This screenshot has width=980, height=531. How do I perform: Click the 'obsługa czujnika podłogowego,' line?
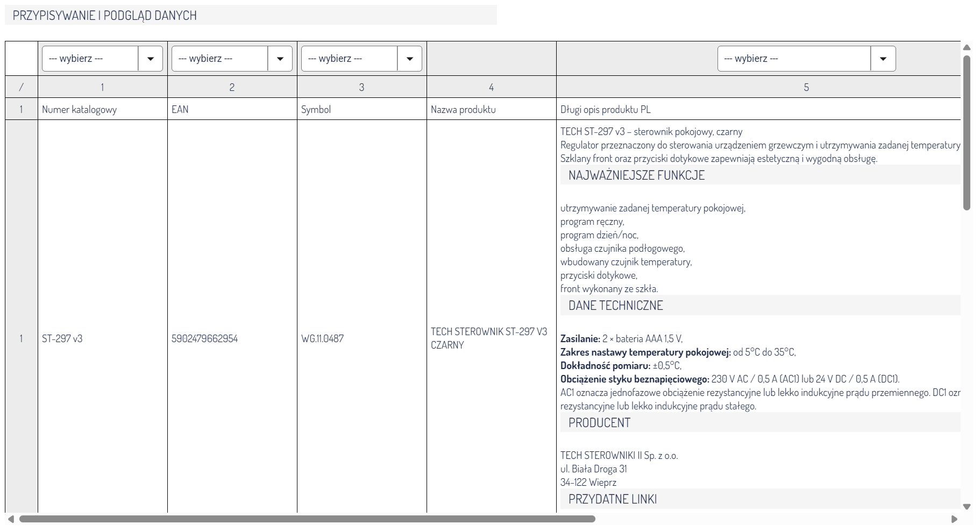coord(622,249)
